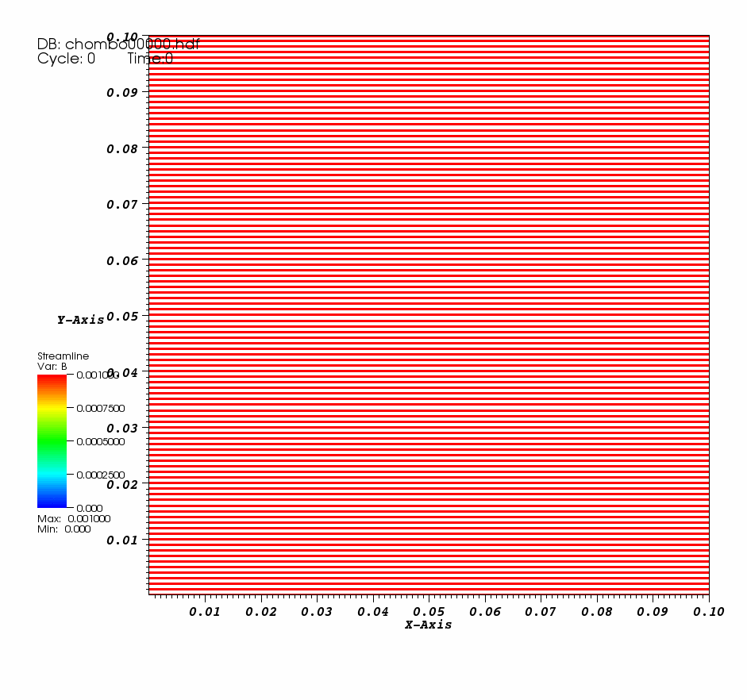Click X-axis tick label 0.09
This screenshot has height=700, width=747.
click(x=653, y=612)
